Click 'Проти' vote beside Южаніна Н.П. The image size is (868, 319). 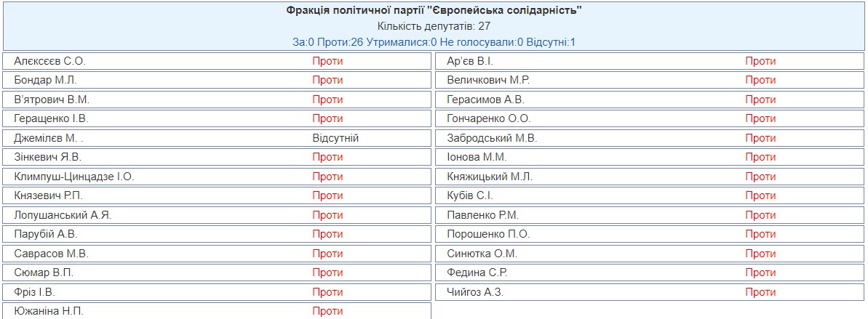(x=327, y=311)
